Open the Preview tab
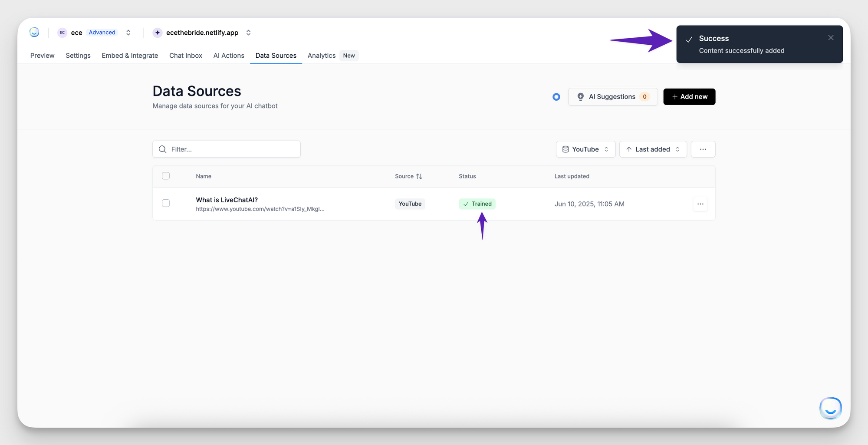This screenshot has width=868, height=445. [x=43, y=56]
